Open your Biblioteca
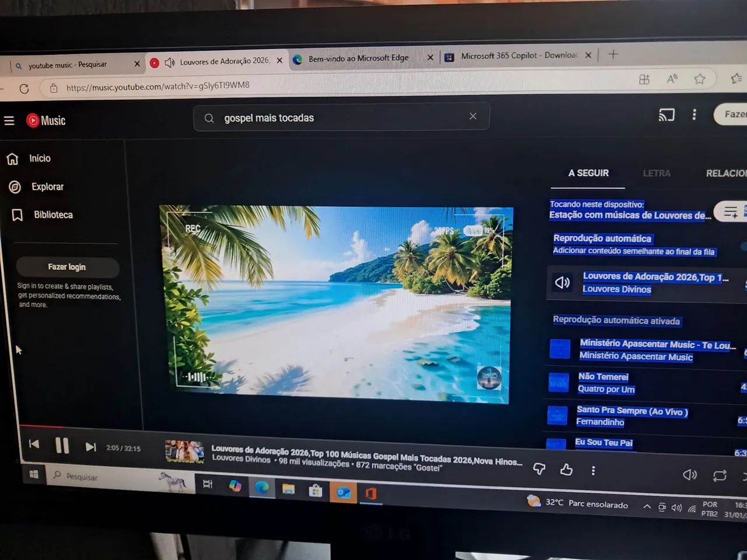The image size is (747, 560). (x=53, y=215)
